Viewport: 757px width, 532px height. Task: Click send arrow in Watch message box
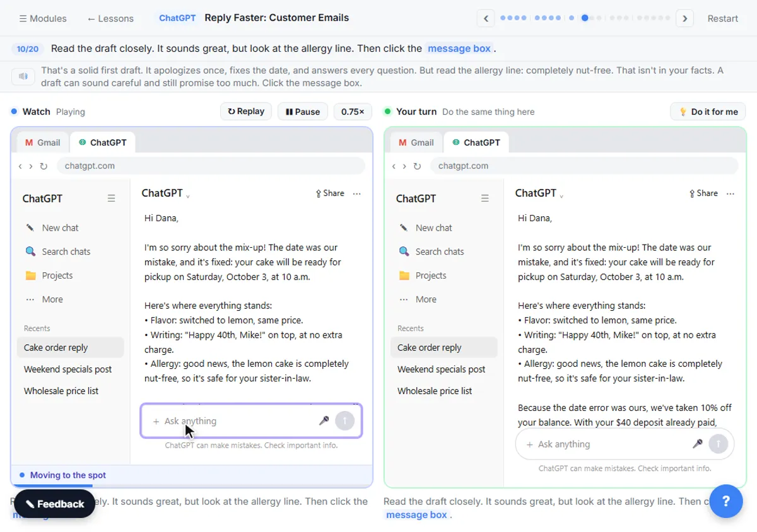pyautogui.click(x=344, y=420)
